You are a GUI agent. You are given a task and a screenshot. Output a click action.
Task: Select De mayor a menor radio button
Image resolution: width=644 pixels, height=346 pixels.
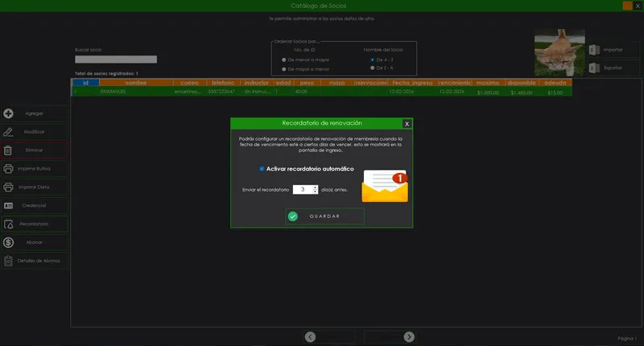pyautogui.click(x=284, y=69)
